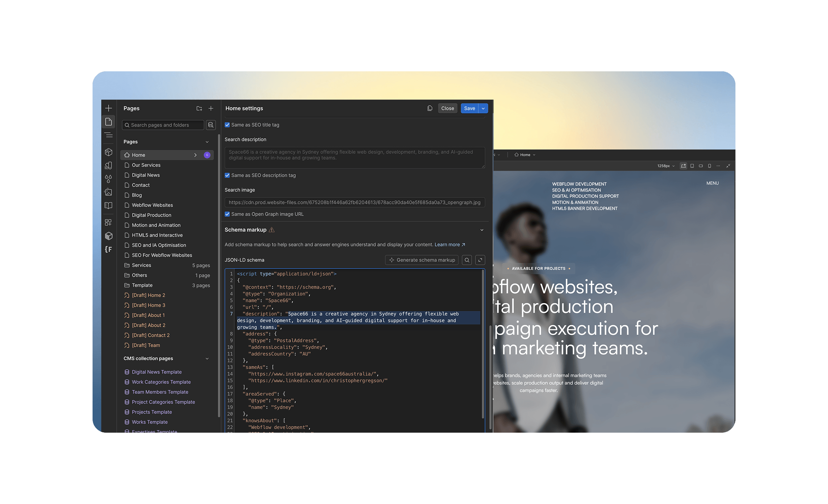Open the Home page switcher dropdown
828x504 pixels.
click(x=525, y=155)
